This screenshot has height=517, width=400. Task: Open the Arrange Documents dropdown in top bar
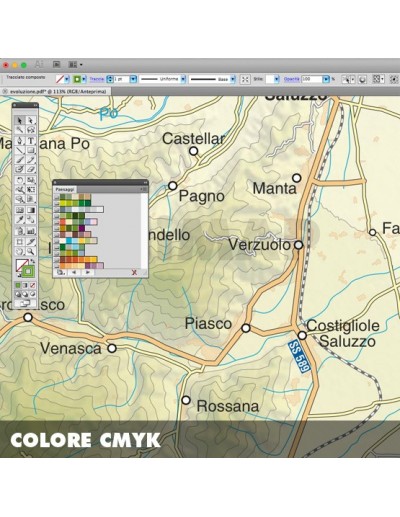(x=75, y=65)
